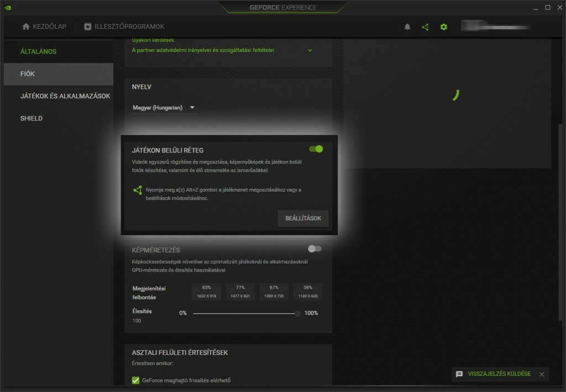Image resolution: width=566 pixels, height=392 pixels.
Task: Click the Megjelenítési felbontás label
Action: tap(149, 293)
